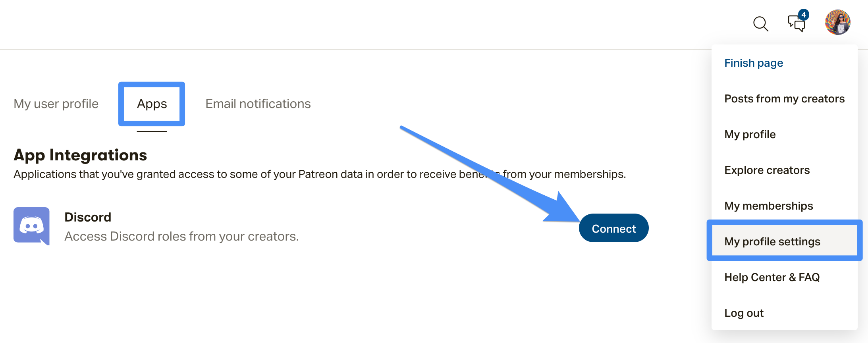This screenshot has width=868, height=343.
Task: Select the Apps tab
Action: click(152, 104)
